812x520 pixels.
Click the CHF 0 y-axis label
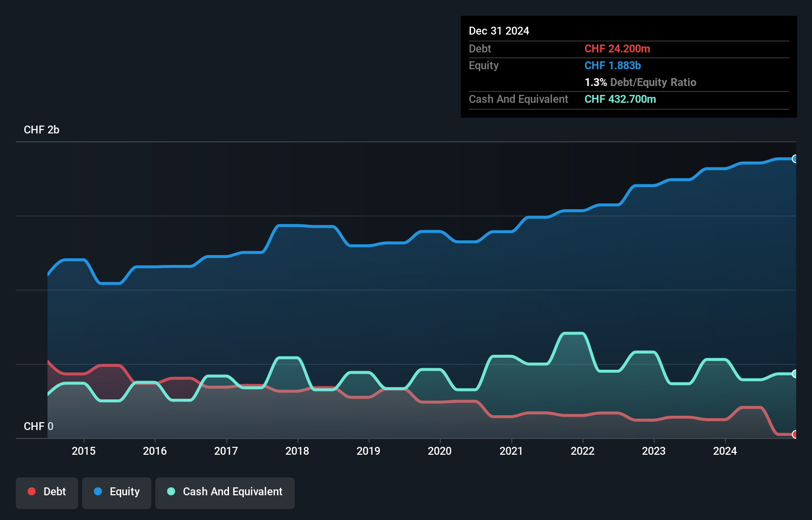[x=39, y=426]
